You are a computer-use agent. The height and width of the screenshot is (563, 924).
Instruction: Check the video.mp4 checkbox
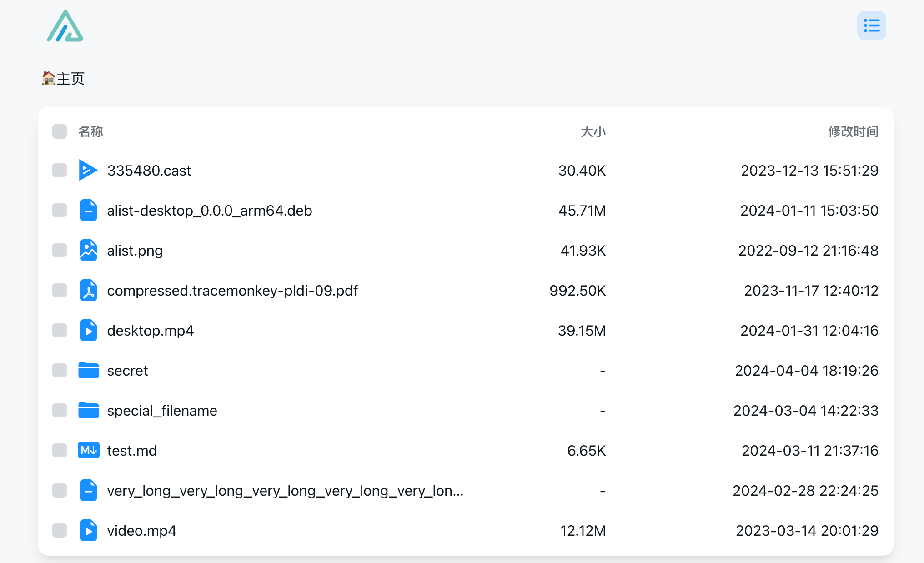60,530
